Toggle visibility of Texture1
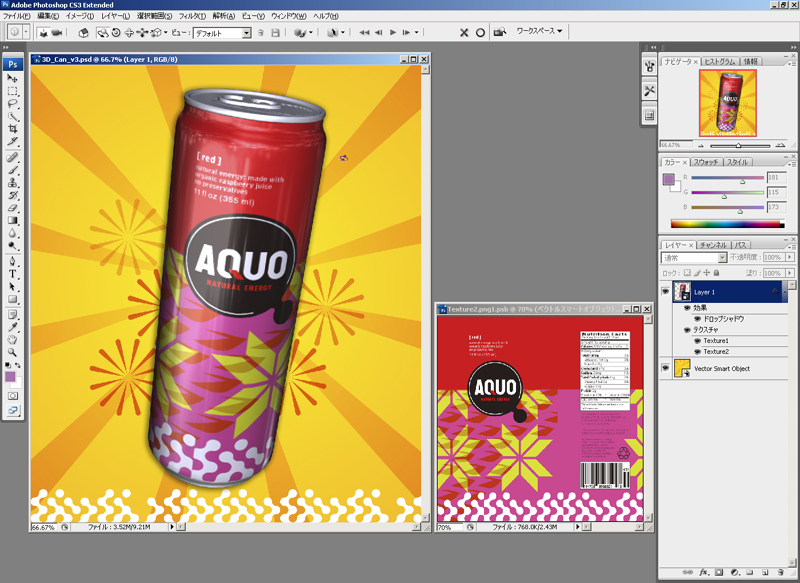The width and height of the screenshot is (800, 583). tap(697, 341)
